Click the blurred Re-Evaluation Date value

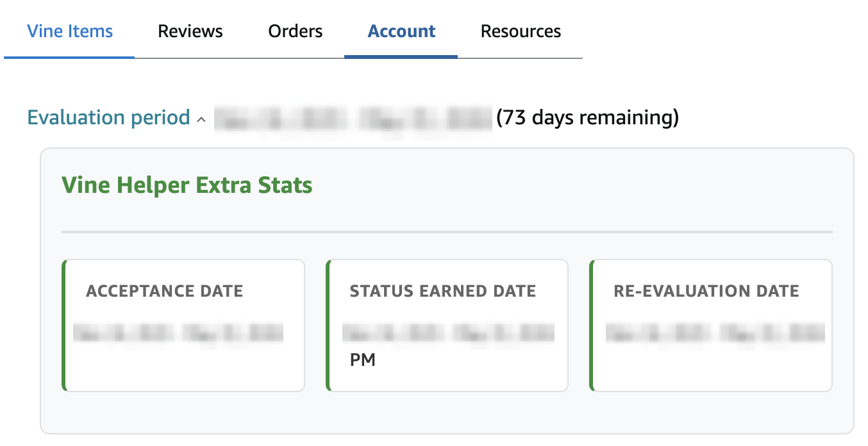715,333
